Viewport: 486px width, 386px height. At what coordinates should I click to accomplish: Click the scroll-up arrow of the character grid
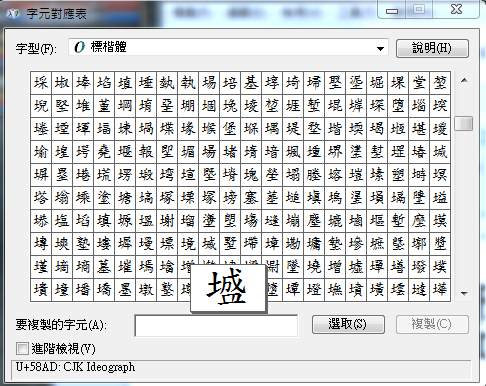pos(464,80)
